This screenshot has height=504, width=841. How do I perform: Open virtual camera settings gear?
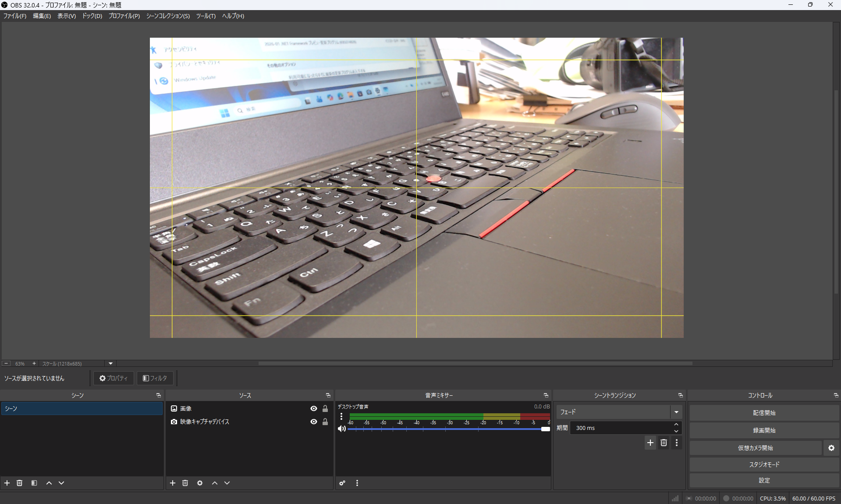[x=831, y=448]
